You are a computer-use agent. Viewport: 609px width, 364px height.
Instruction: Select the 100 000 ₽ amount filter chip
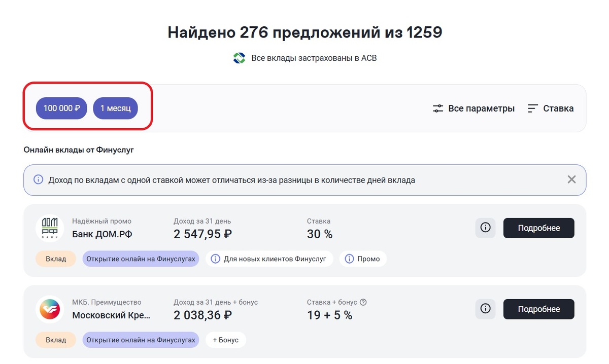coord(61,108)
